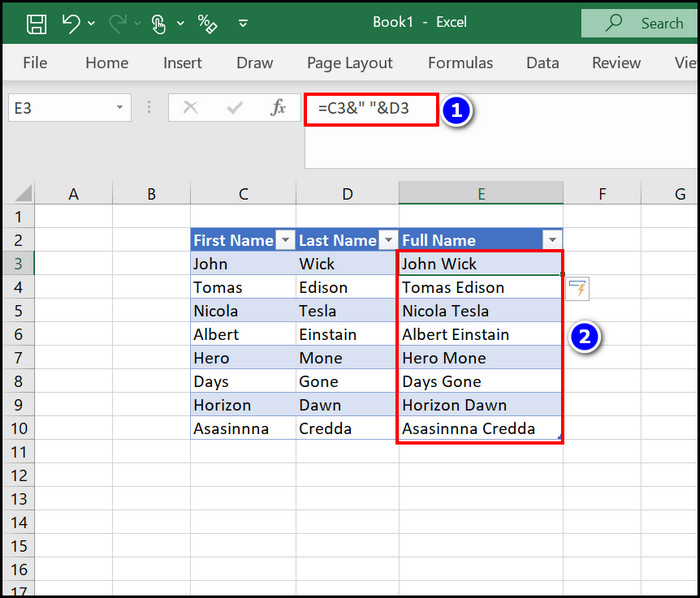The width and height of the screenshot is (700, 598).
Task: Click the Enter checkmark formula bar icon
Action: click(x=234, y=108)
